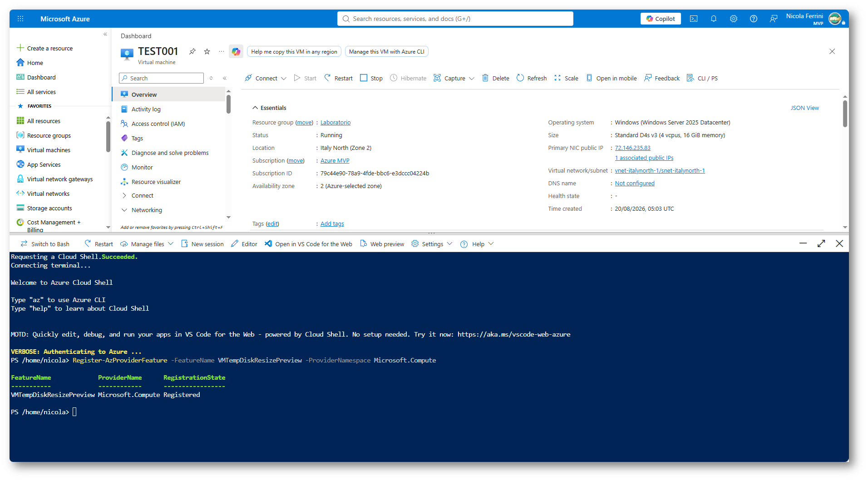Open the Cloud Shell Settings dropdown
Image resolution: width=868 pixels, height=481 pixels.
pos(432,244)
